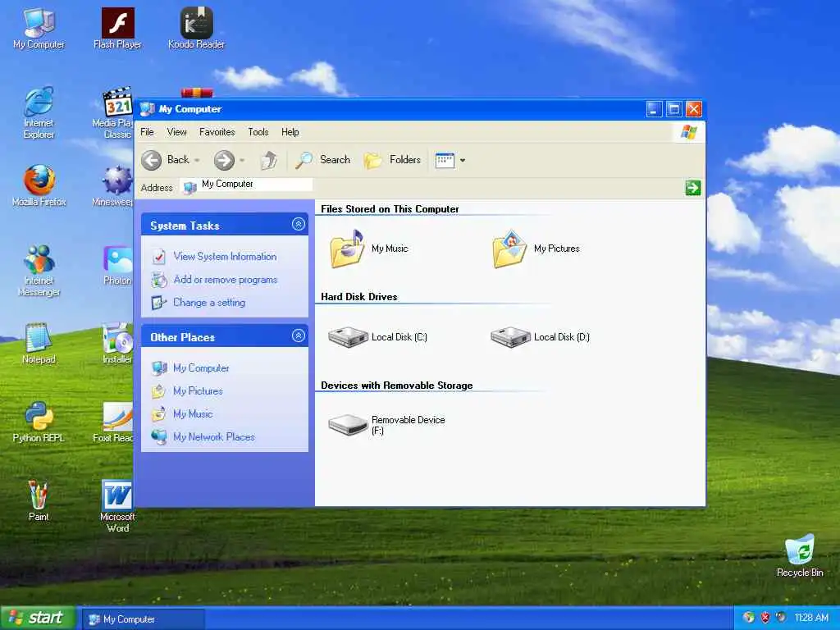Open the Views dropdown arrow
840x630 pixels.
click(x=463, y=160)
